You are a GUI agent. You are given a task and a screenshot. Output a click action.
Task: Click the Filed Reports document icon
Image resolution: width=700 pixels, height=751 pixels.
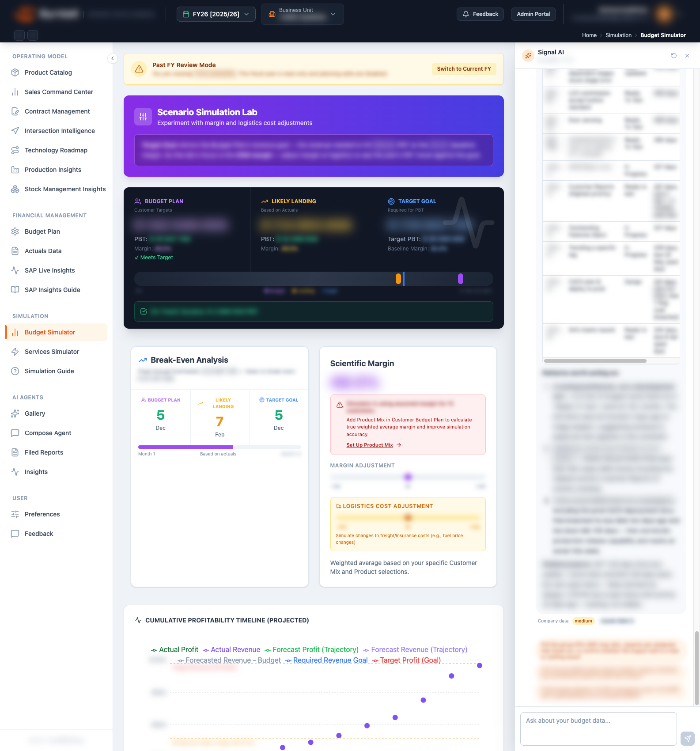[15, 452]
